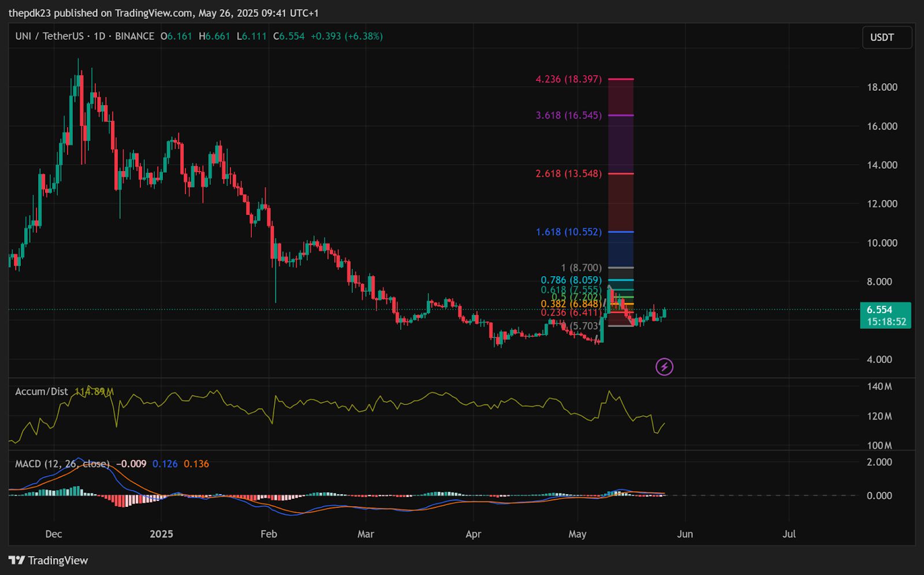924x575 pixels.
Task: Open the USDT currency selector
Action: click(886, 38)
